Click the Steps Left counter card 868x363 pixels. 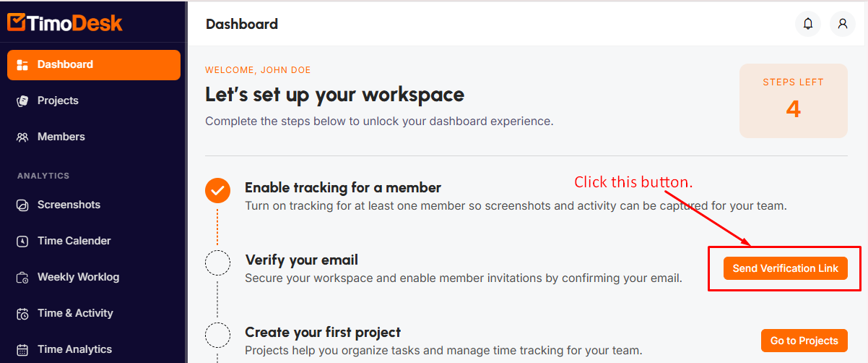coord(793,101)
